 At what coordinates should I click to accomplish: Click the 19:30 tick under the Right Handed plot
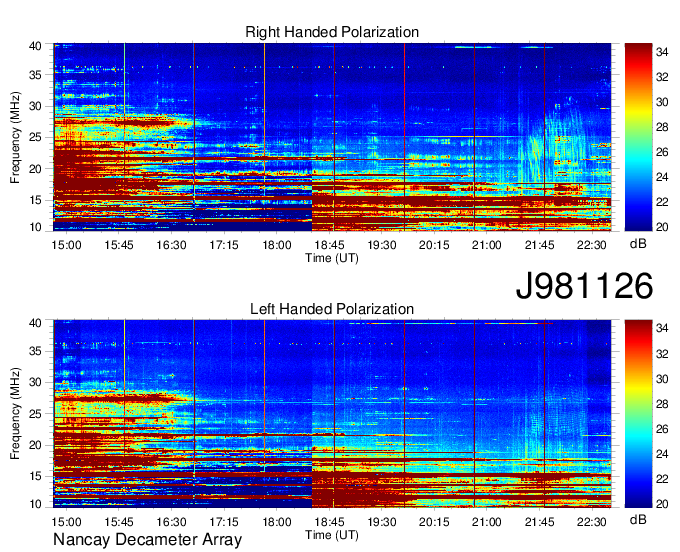(x=382, y=245)
